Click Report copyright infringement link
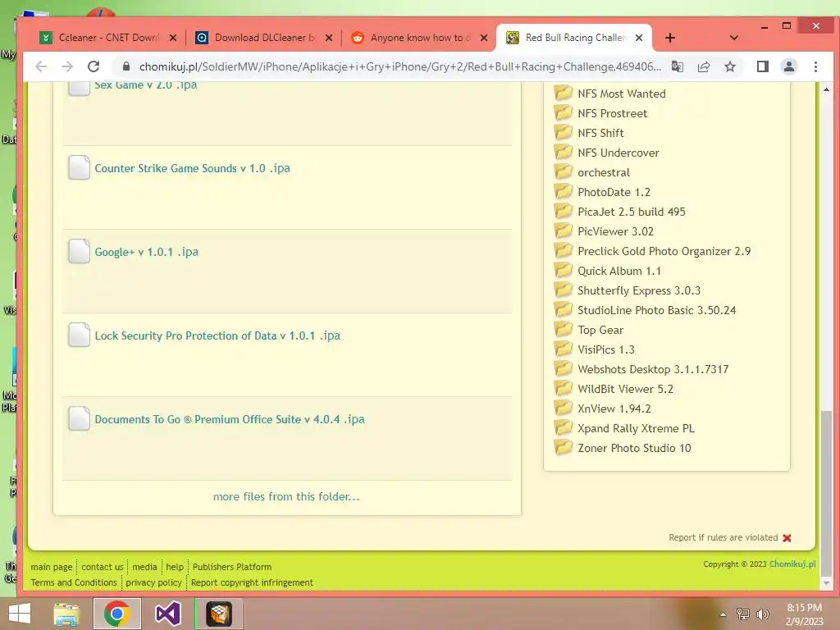 coord(252,582)
